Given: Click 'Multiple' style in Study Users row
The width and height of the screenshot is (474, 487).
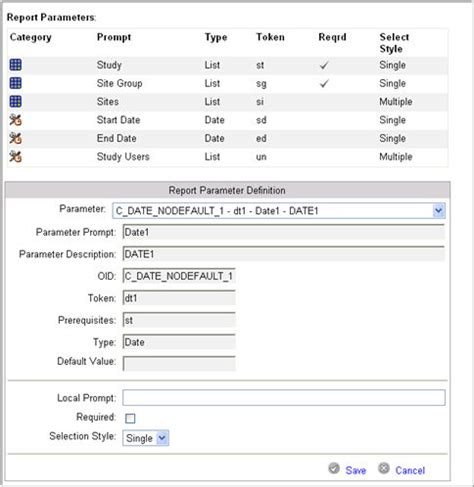Looking at the screenshot, I should [396, 157].
